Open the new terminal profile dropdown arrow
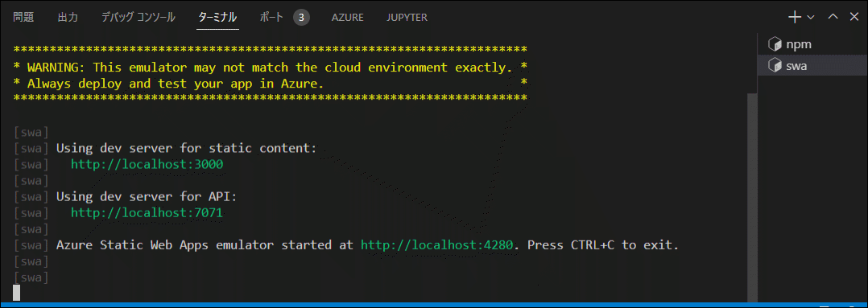868x308 pixels. tap(811, 18)
